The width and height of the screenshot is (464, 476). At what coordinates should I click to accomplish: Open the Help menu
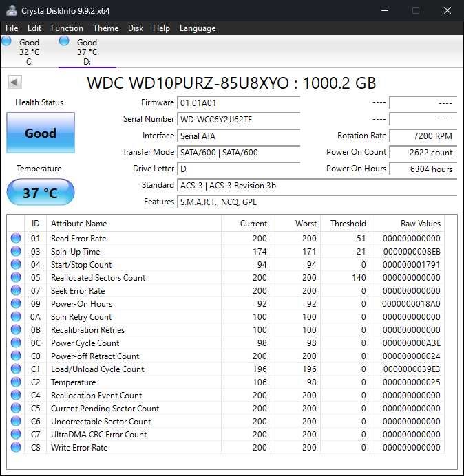coord(161,28)
